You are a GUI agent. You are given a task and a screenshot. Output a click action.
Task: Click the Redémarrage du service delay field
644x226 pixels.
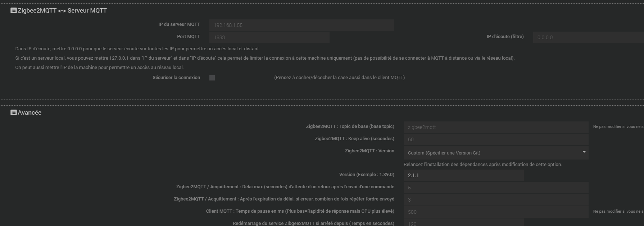(464, 222)
